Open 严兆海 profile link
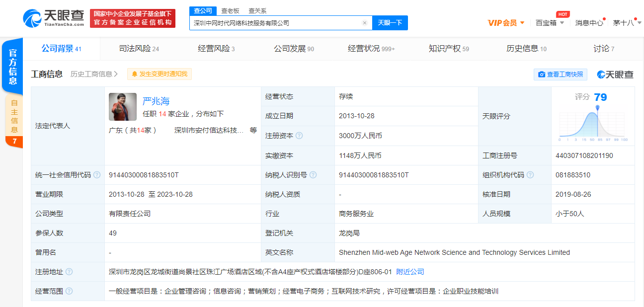 click(156, 101)
